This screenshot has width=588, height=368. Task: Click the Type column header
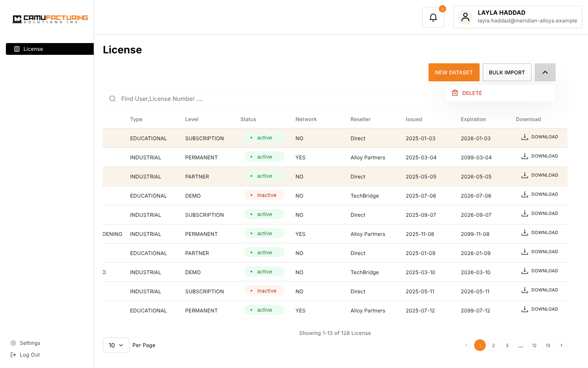(136, 119)
